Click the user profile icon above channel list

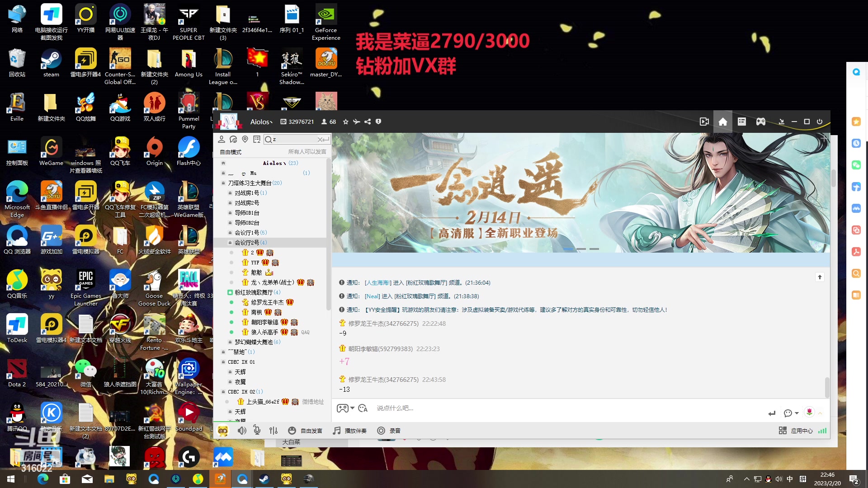(222, 139)
